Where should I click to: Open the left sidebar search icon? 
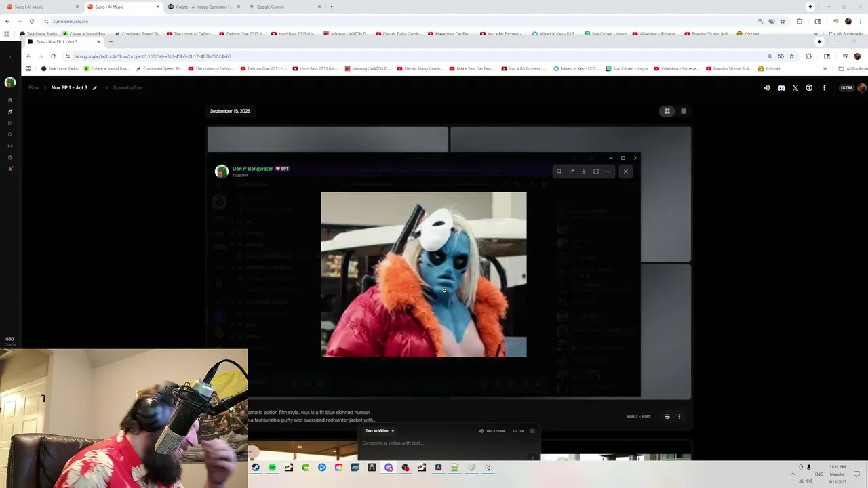click(10, 134)
